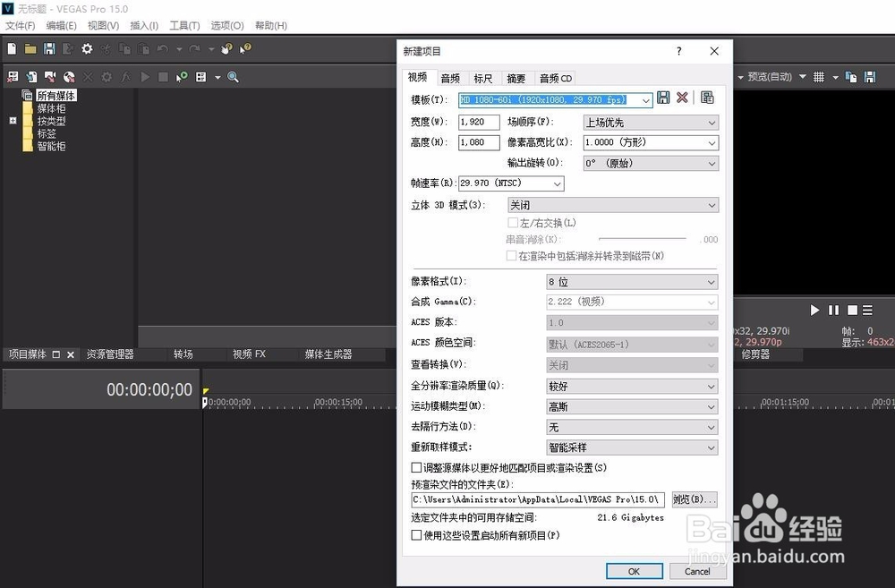Open the 全分辨率渲染质量 dropdown
Screen dimensions: 895x588
(632, 387)
